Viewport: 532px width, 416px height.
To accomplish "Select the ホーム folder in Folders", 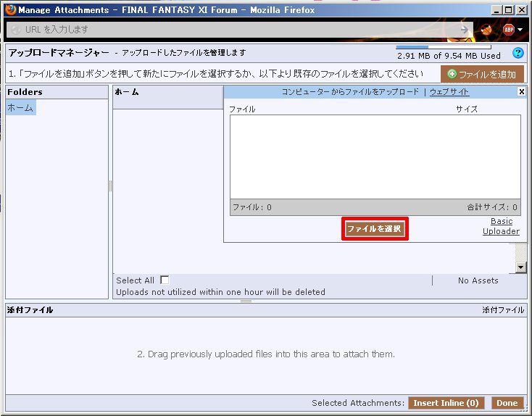I will 20,107.
